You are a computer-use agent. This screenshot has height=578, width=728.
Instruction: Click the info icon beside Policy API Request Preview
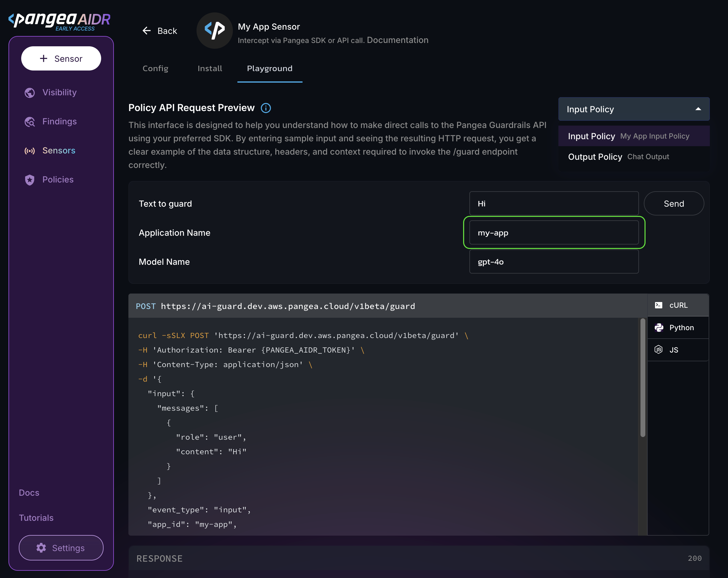266,108
